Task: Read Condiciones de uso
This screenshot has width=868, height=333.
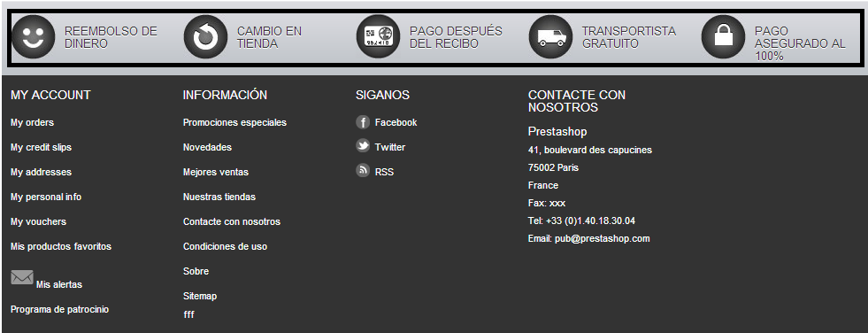Action: click(x=226, y=246)
